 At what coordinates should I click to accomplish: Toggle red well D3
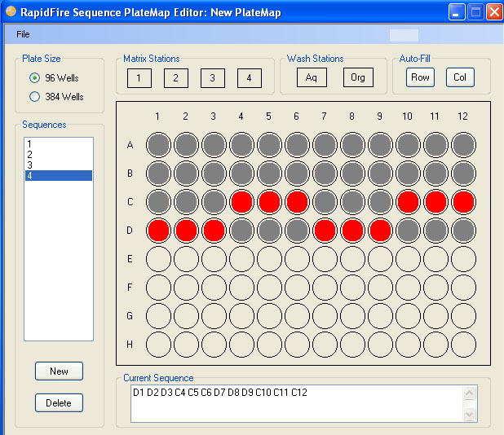[214, 231]
